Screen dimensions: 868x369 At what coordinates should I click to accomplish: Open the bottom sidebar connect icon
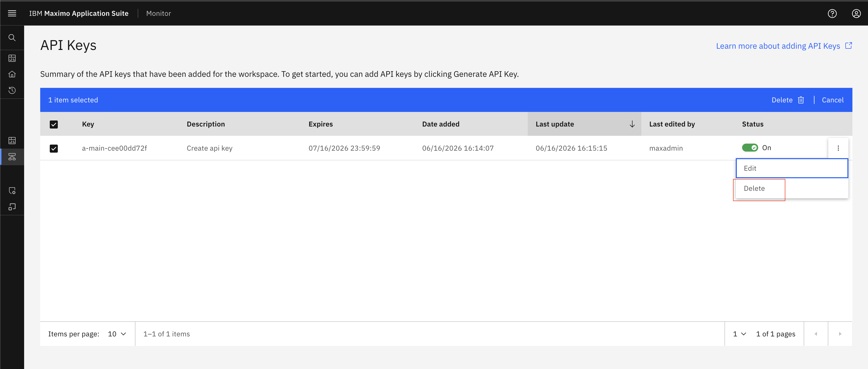(x=12, y=207)
